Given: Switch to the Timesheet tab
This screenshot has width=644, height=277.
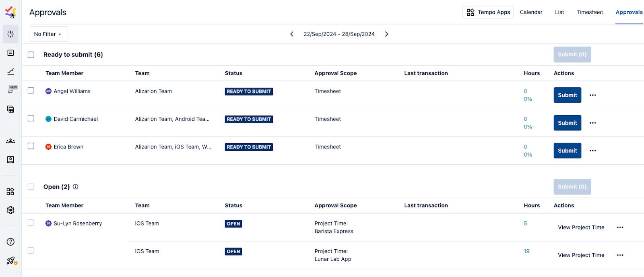Looking at the screenshot, I should (590, 12).
